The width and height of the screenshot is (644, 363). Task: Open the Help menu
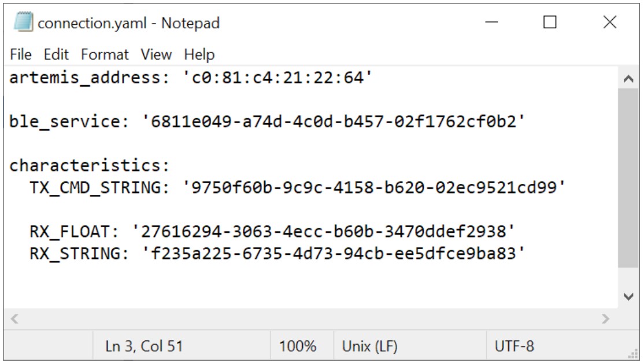pyautogui.click(x=199, y=54)
